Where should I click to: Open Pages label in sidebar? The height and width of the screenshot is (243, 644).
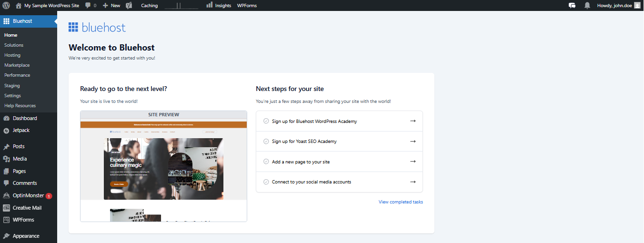[19, 171]
